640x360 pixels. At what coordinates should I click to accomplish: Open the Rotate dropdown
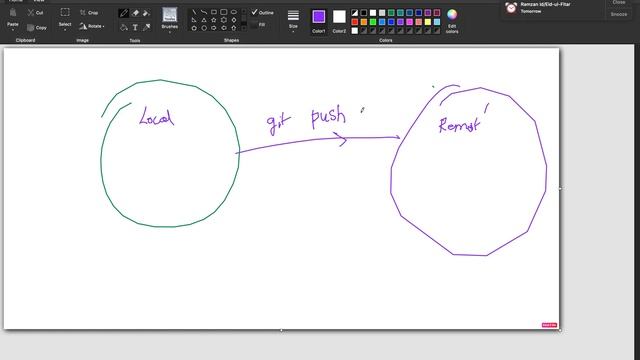pos(92,26)
